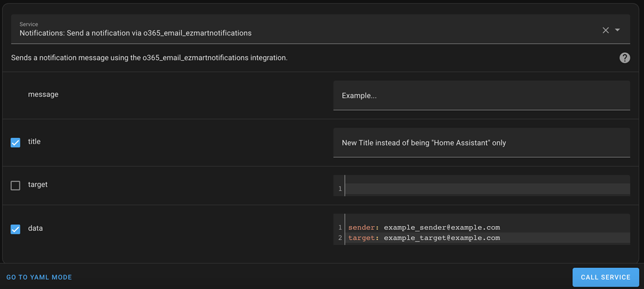Enable the target checkbox
Image resolution: width=644 pixels, height=289 pixels.
[x=16, y=185]
